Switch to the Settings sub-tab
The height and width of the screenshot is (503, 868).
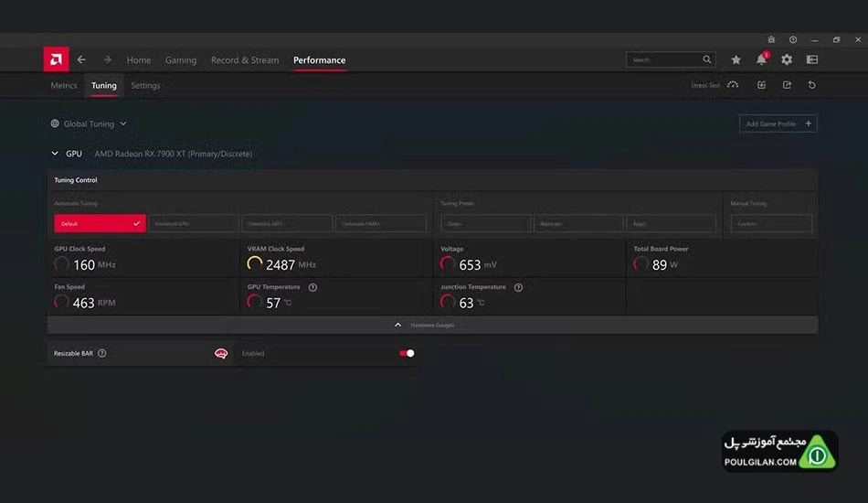pos(145,85)
